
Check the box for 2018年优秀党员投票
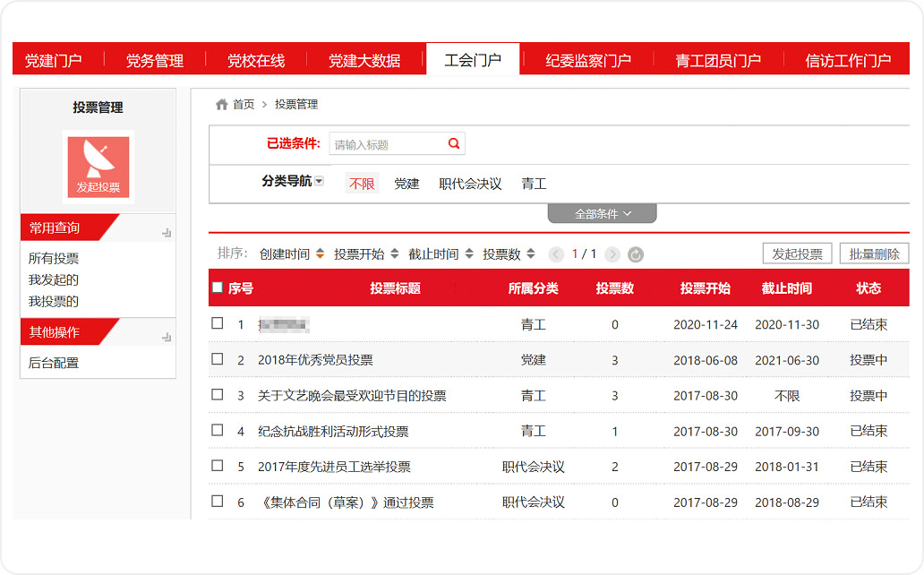click(x=218, y=359)
